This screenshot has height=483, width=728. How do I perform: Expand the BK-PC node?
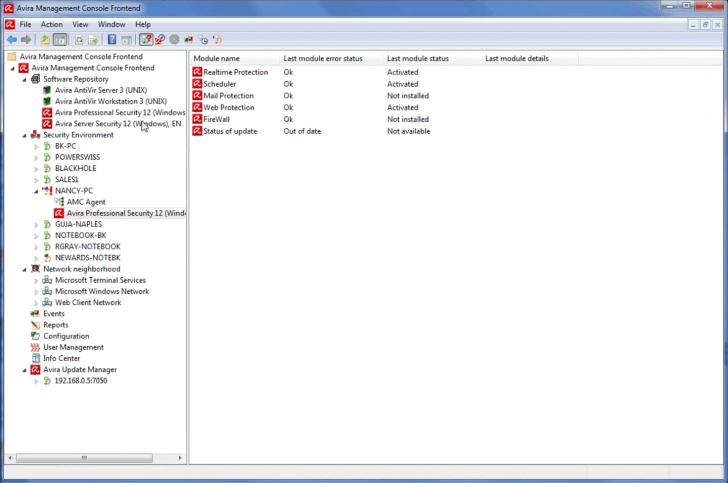36,146
